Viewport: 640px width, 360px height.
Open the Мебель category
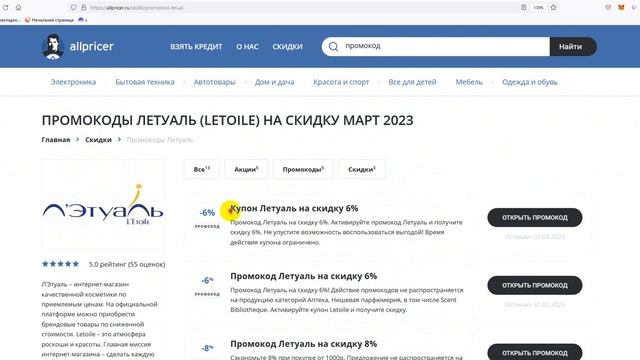pyautogui.click(x=469, y=82)
